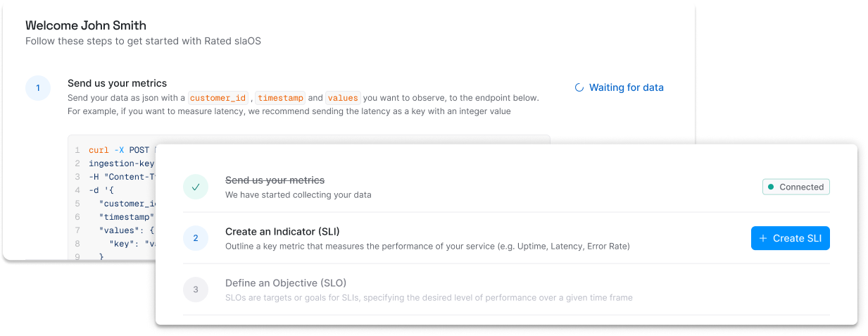Click the Waiting for data status text
868x336 pixels.
click(x=626, y=88)
